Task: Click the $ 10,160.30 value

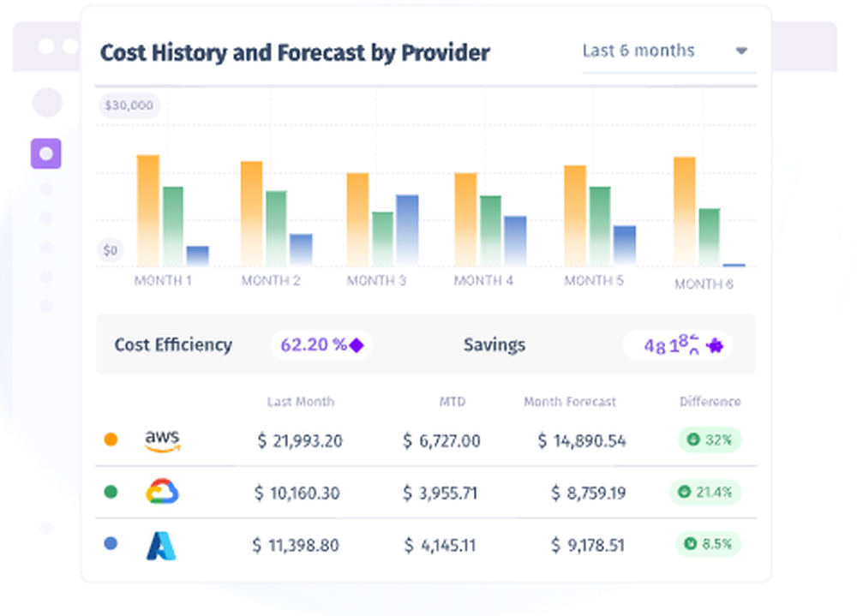Action: [x=297, y=493]
